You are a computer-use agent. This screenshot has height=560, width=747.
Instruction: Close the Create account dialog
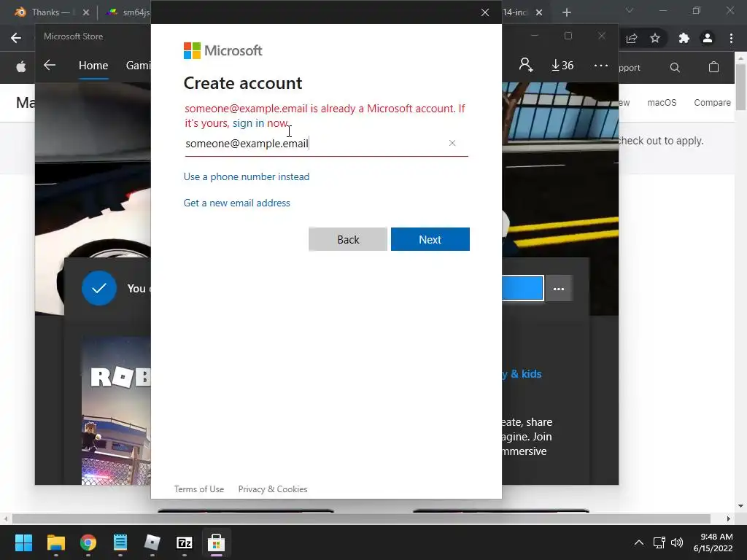pyautogui.click(x=485, y=12)
